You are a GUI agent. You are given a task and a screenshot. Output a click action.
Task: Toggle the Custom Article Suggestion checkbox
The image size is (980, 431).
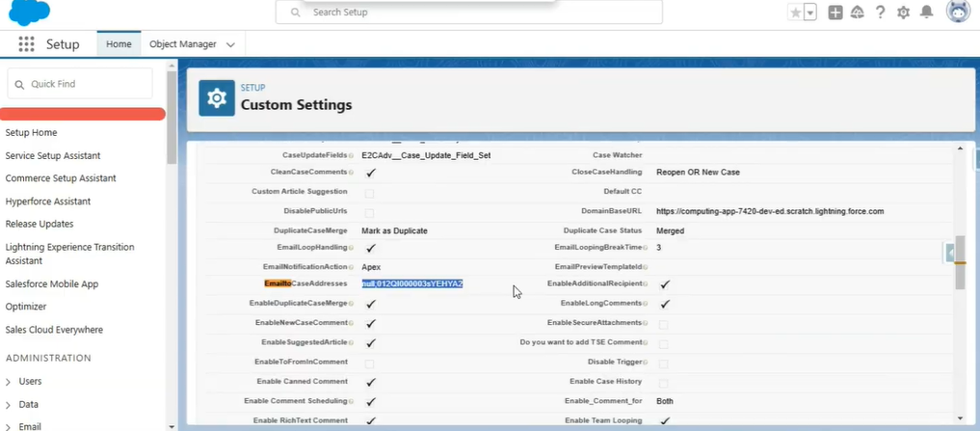pos(370,193)
